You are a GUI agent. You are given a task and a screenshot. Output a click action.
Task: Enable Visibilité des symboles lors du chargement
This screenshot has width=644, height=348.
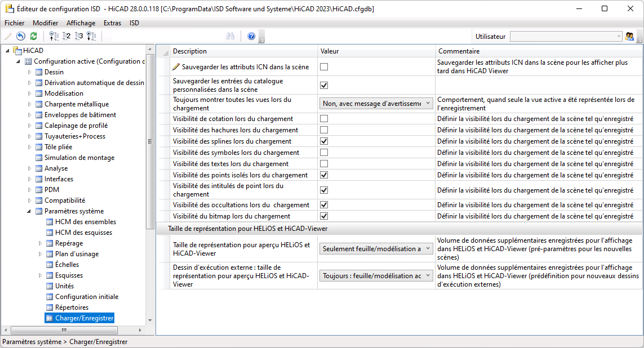324,152
